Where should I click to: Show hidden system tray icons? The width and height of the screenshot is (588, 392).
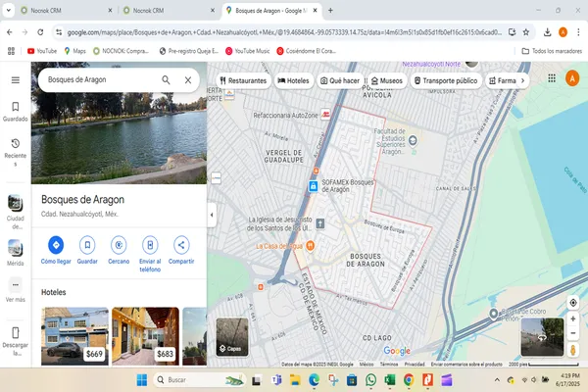(497, 380)
